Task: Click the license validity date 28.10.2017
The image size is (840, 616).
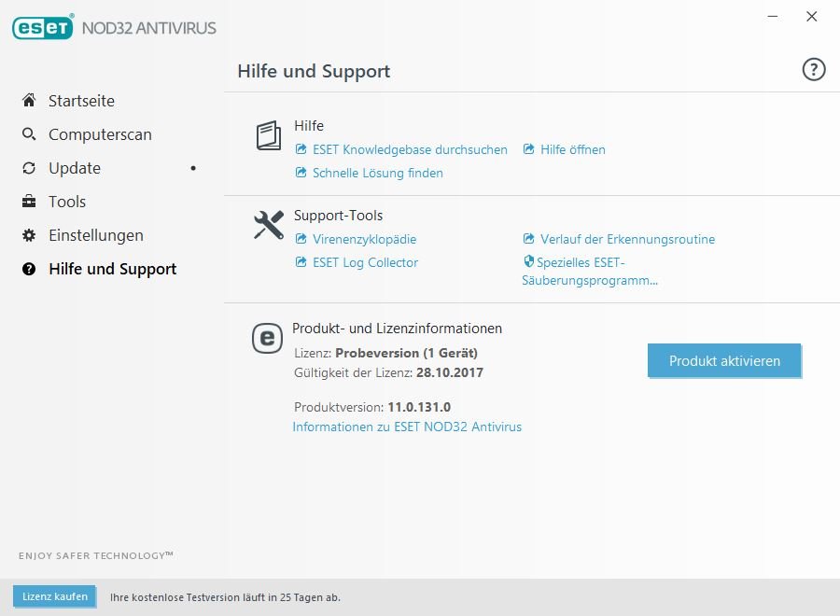Action: pyautogui.click(x=450, y=372)
